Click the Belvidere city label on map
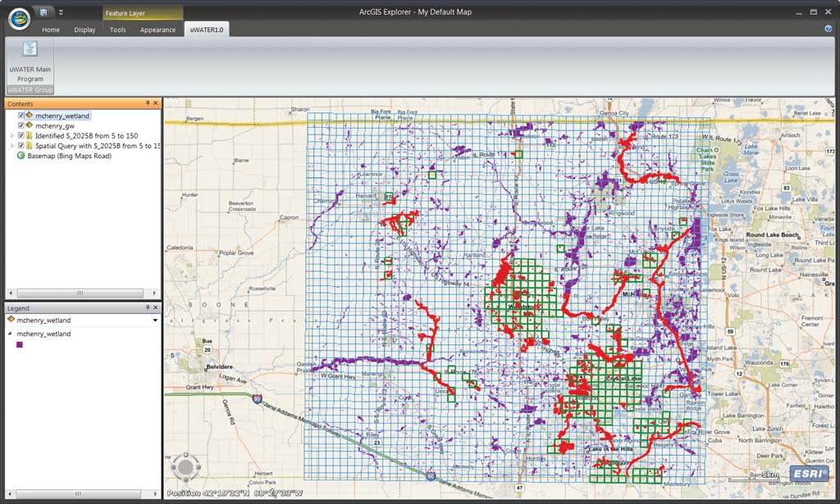Screen dimensions: 840x504 click(219, 367)
